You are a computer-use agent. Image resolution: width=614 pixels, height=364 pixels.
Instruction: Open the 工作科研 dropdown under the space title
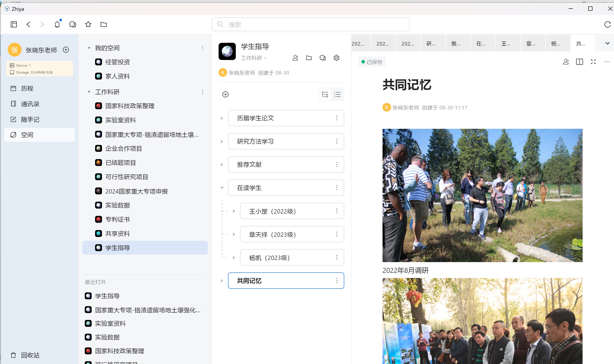tap(254, 58)
